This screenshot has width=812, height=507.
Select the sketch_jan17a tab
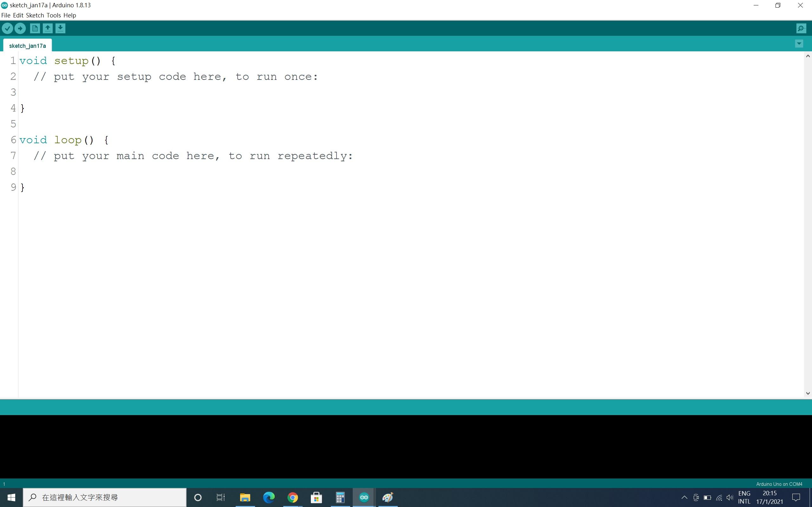28,46
